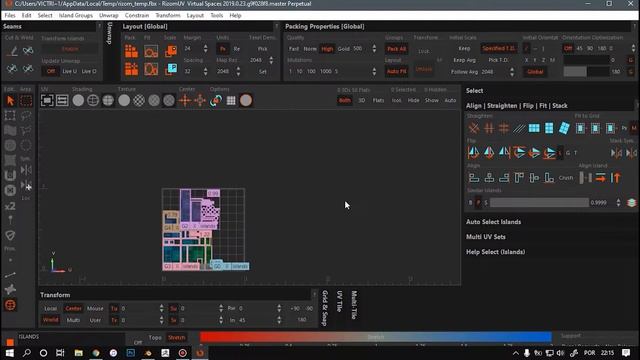This screenshot has height=360, width=640.
Task: Select Center transform pivot
Action: click(73, 309)
